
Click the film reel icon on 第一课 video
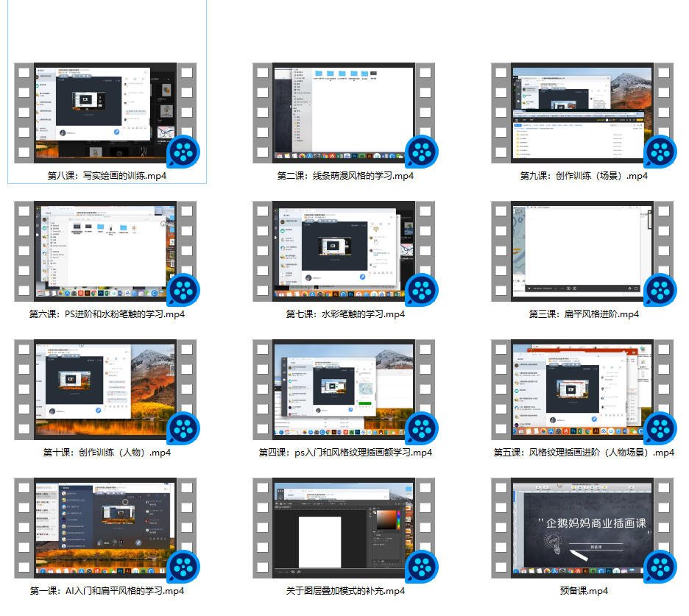point(183,567)
